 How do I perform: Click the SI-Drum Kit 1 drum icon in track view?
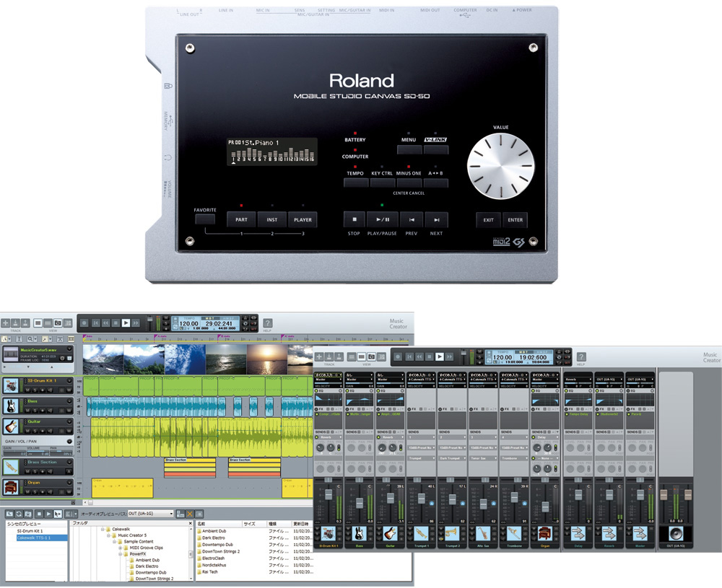11,385
